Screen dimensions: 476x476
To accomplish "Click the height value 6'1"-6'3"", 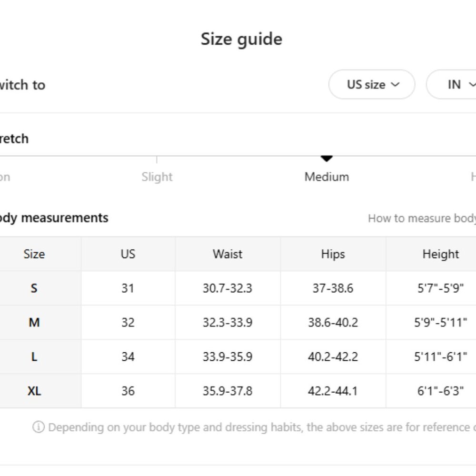I will point(440,391).
